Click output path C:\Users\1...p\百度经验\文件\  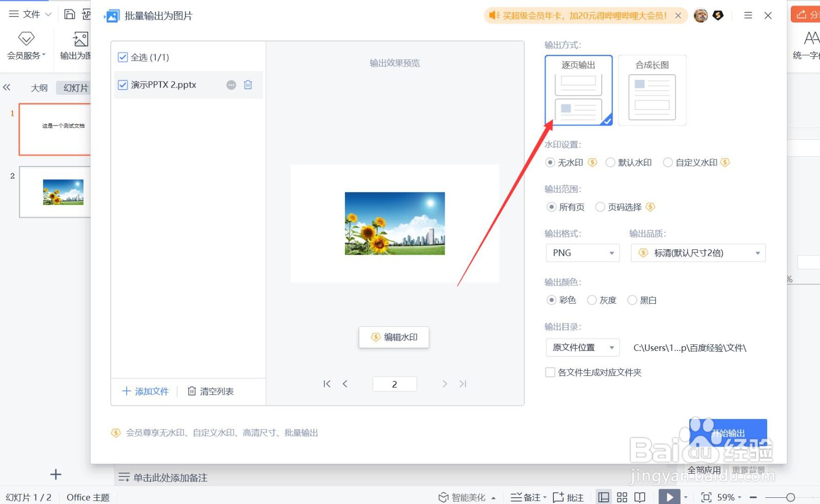[x=690, y=348]
